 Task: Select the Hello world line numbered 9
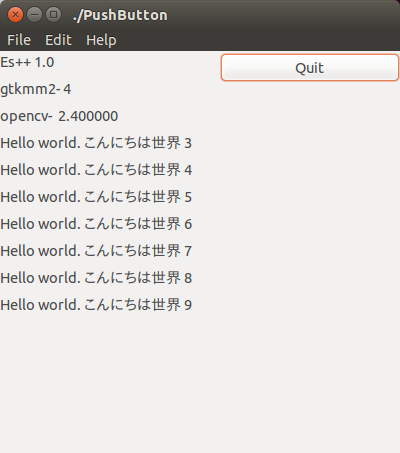[96, 305]
